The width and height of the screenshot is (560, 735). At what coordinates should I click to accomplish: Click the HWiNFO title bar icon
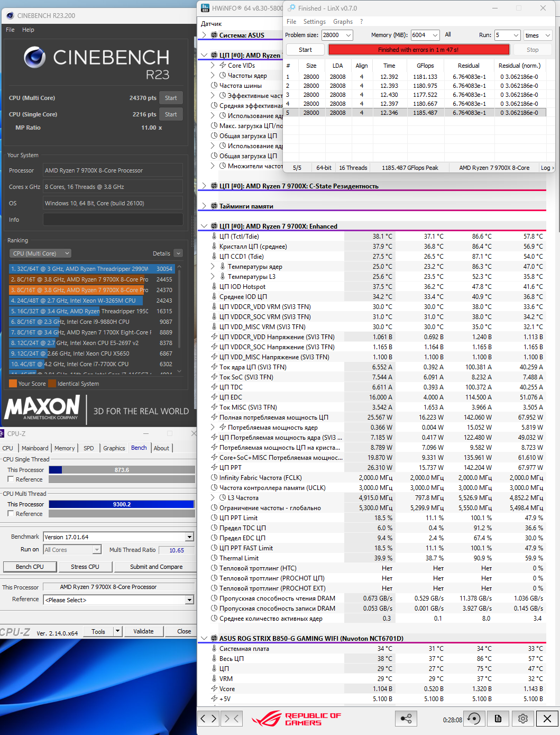click(205, 8)
